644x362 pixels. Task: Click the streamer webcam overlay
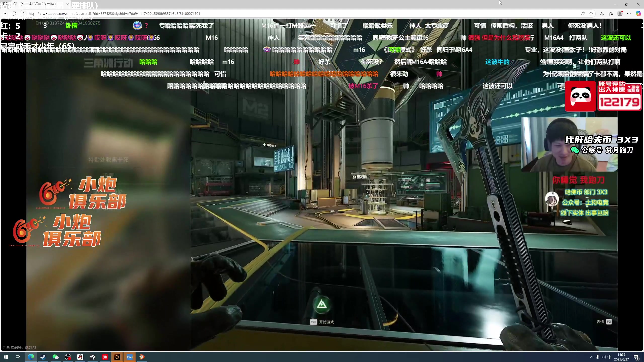[569, 145]
